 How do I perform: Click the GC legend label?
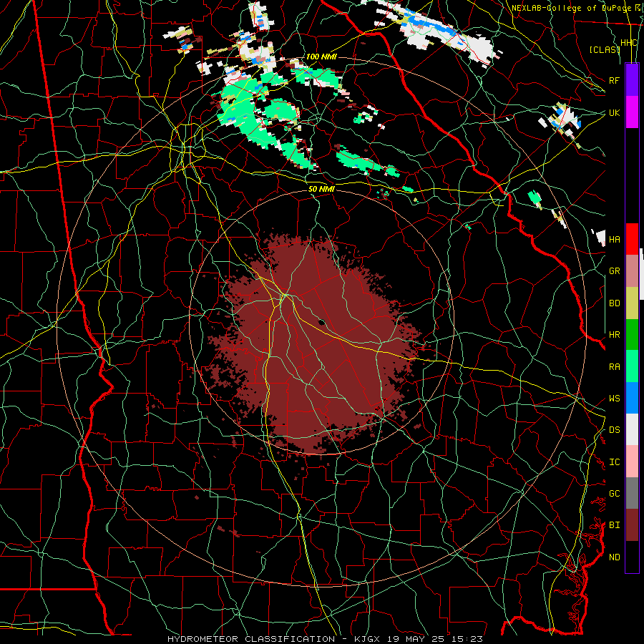[x=615, y=494]
